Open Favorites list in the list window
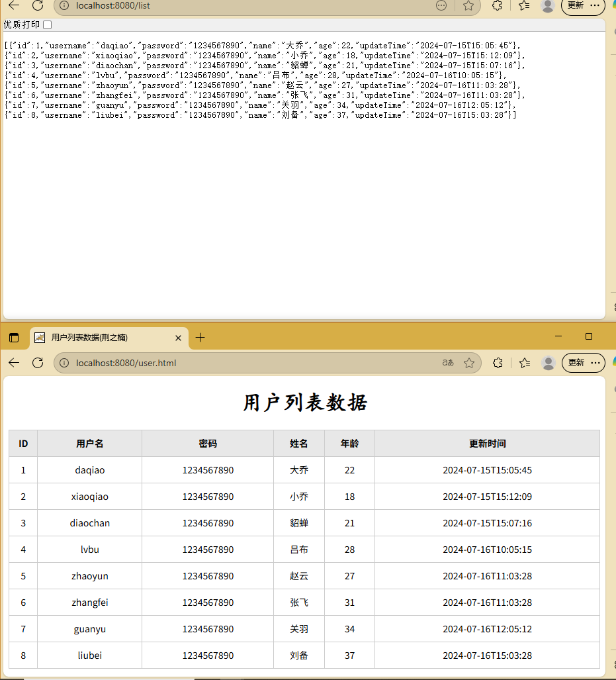 pos(524,6)
